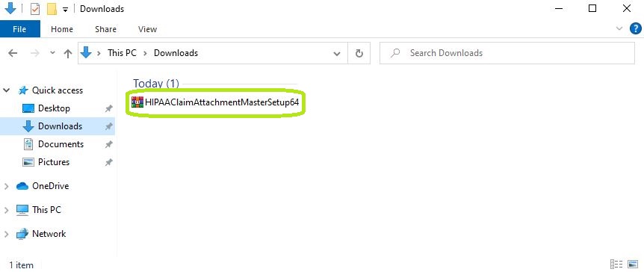Refresh the Downloads folder
Viewport: 644px width, 272px height.
tap(359, 53)
